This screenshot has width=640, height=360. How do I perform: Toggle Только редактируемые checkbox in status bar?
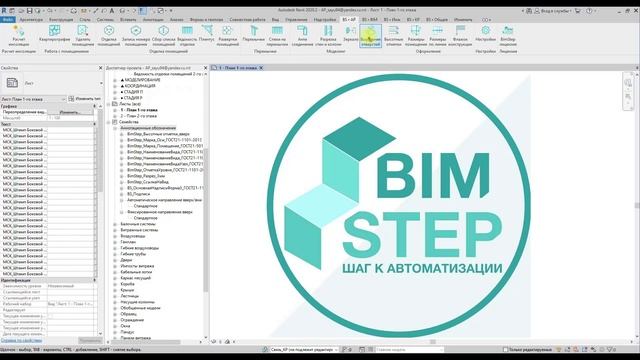pyautogui.click(x=505, y=349)
